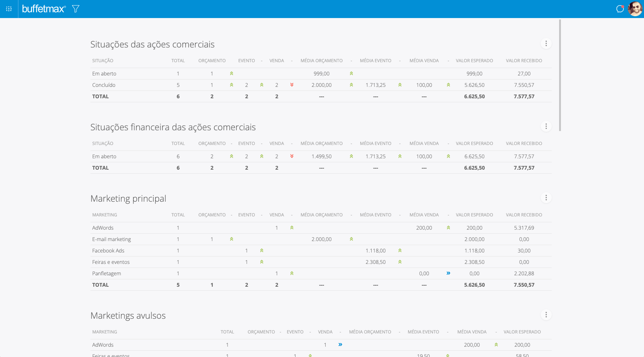The image size is (644, 357).
Task: Select Facebook Ads row label
Action: click(108, 251)
